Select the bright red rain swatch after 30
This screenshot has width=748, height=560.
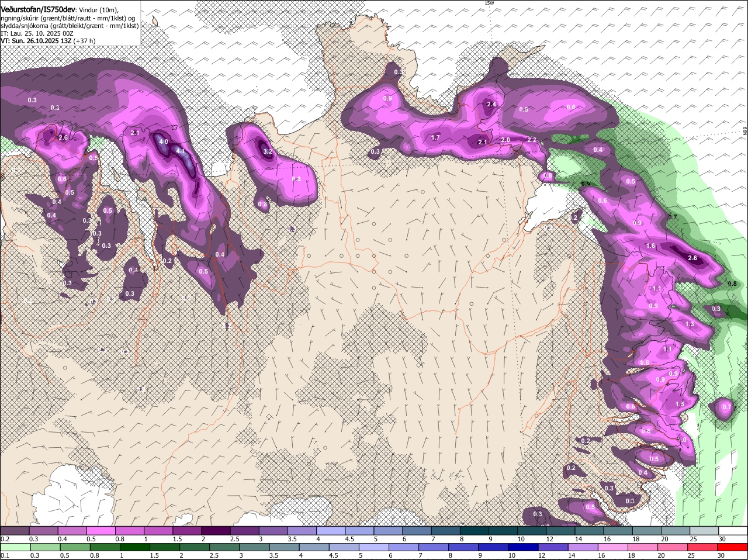tap(732, 547)
